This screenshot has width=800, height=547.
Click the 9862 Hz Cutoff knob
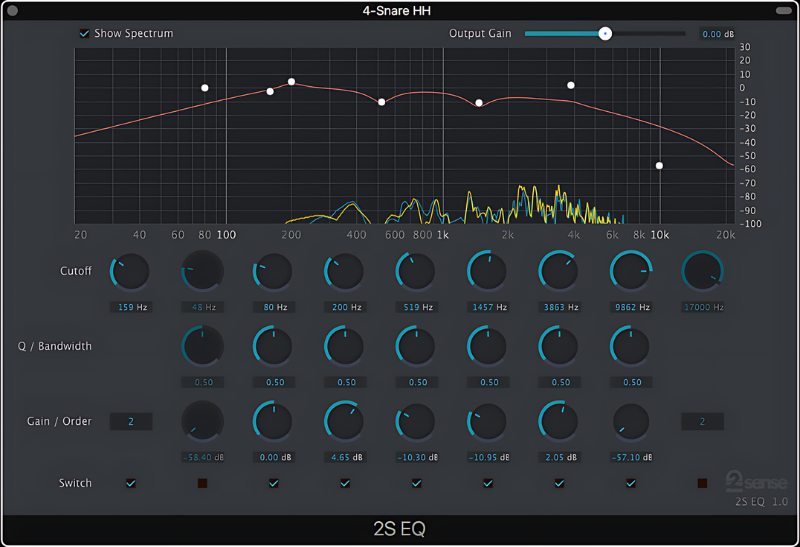click(631, 271)
